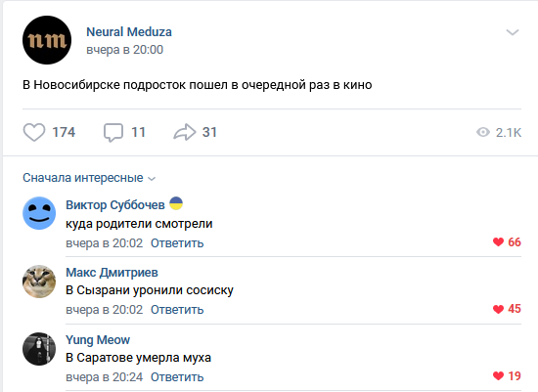Open Yung Meow profile name link
The image size is (538, 392).
pos(98,340)
